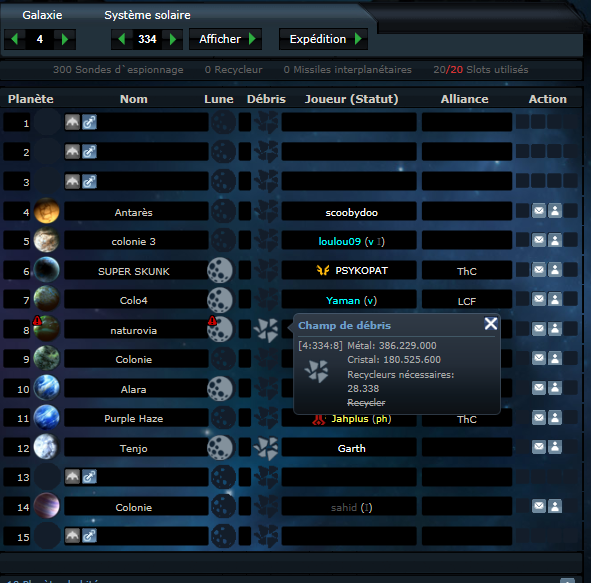Go to the next galaxy using the right arrow
This screenshot has height=583, width=591.
click(x=65, y=39)
